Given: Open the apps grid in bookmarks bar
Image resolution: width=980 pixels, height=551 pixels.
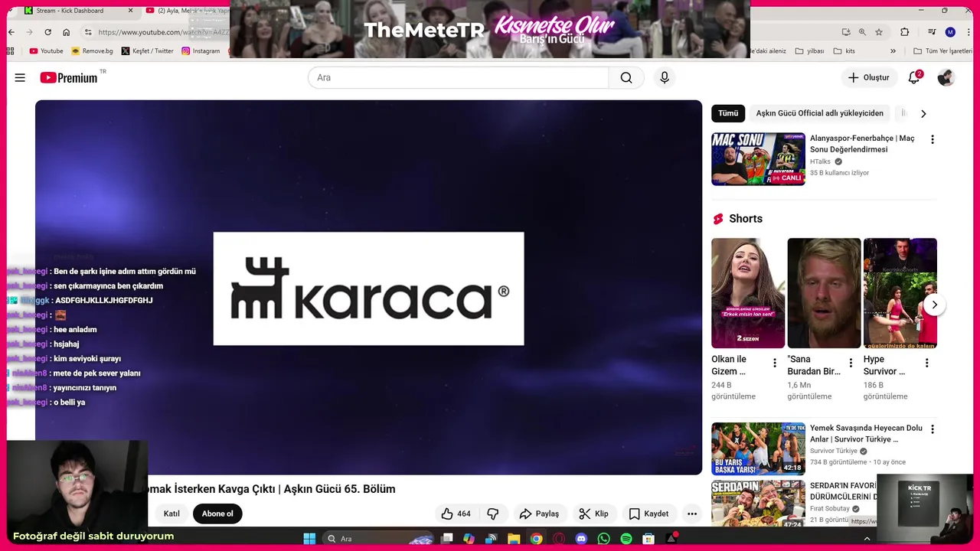Looking at the screenshot, I should point(10,51).
